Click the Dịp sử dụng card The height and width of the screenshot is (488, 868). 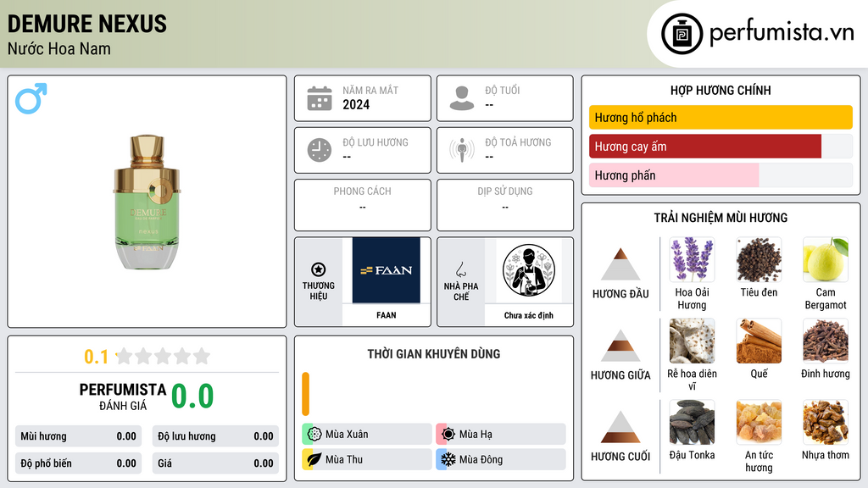[x=505, y=205]
